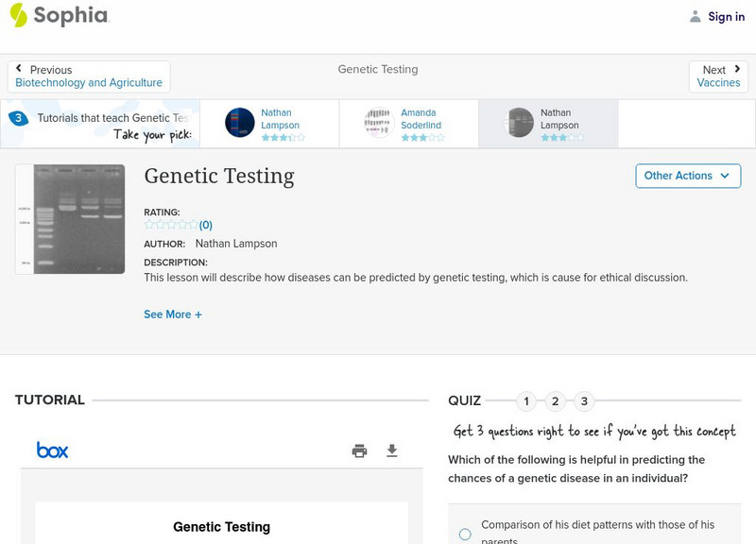This screenshot has height=544, width=756.
Task: Click the print icon in tutorial viewer
Action: [x=359, y=450]
